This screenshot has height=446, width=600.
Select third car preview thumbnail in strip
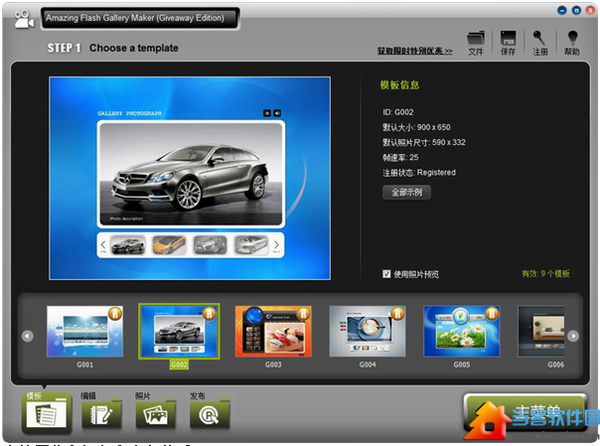click(x=210, y=245)
